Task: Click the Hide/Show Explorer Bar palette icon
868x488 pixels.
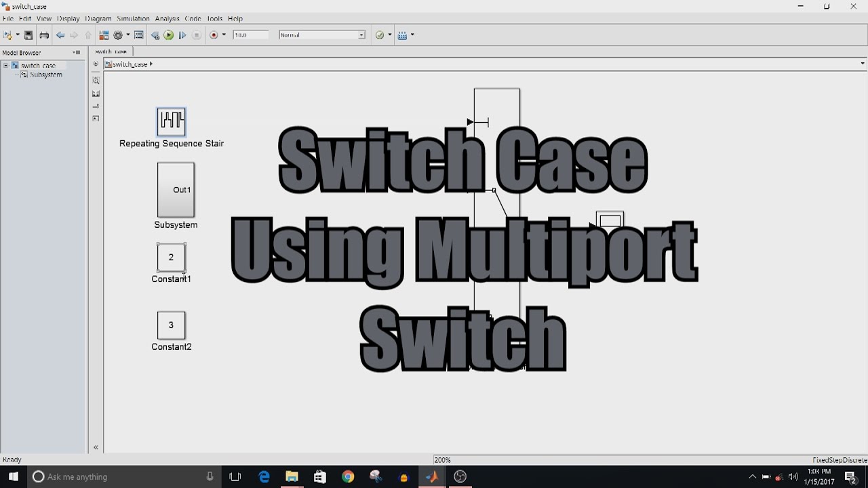Action: tap(96, 64)
